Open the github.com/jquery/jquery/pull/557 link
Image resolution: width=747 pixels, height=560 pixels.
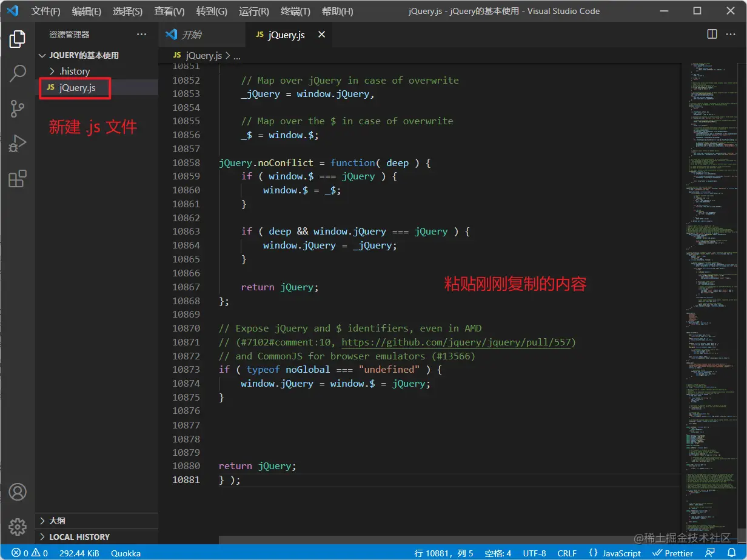pyautogui.click(x=457, y=342)
